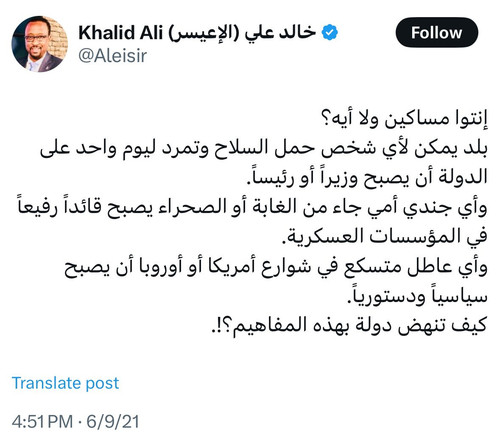Image resolution: width=500 pixels, height=438 pixels.
Task: Click the Arabic name خالد علي
Action: 280,33
